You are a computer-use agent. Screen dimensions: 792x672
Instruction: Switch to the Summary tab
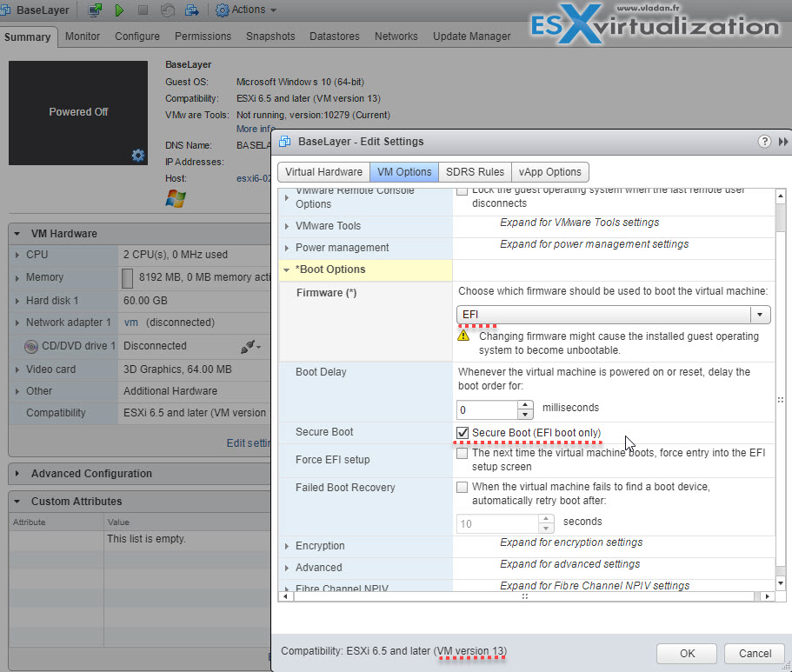[x=28, y=37]
